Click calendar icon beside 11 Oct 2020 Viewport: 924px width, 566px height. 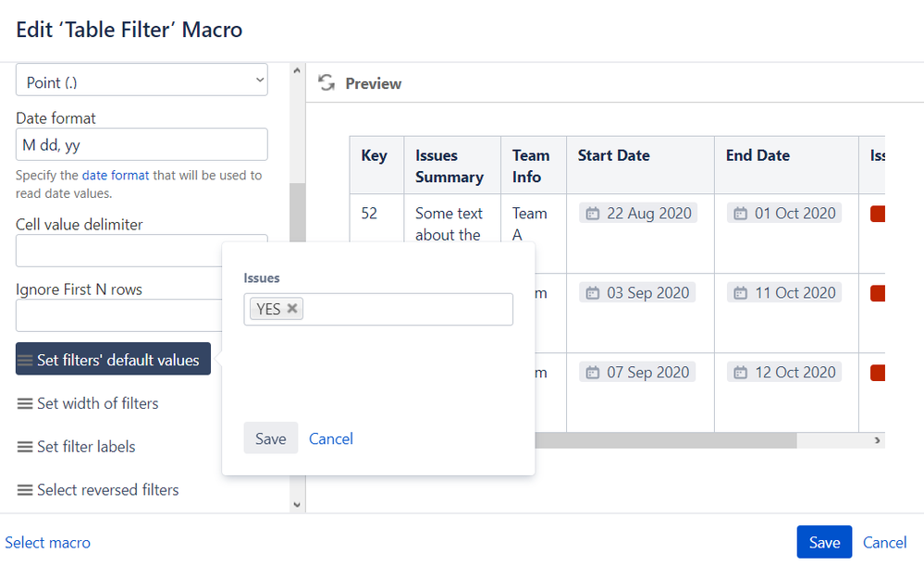coord(740,293)
